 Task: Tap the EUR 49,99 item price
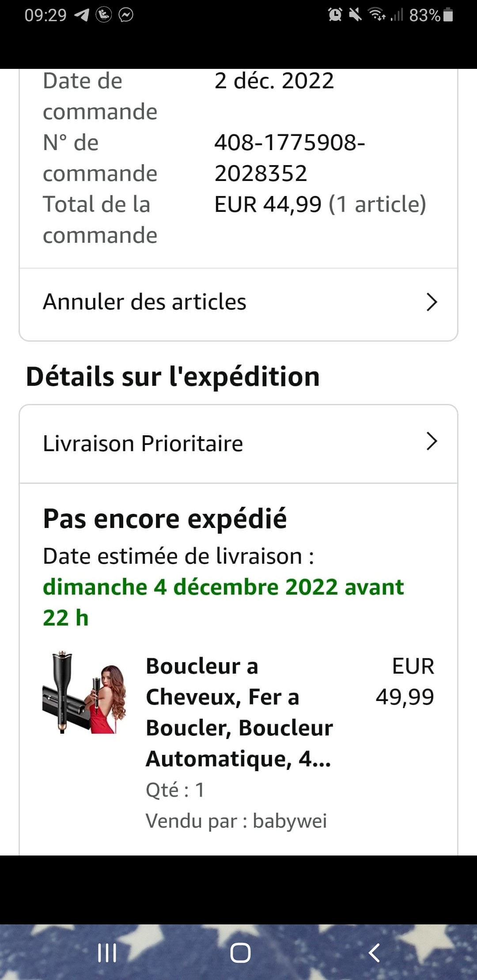[x=405, y=682]
